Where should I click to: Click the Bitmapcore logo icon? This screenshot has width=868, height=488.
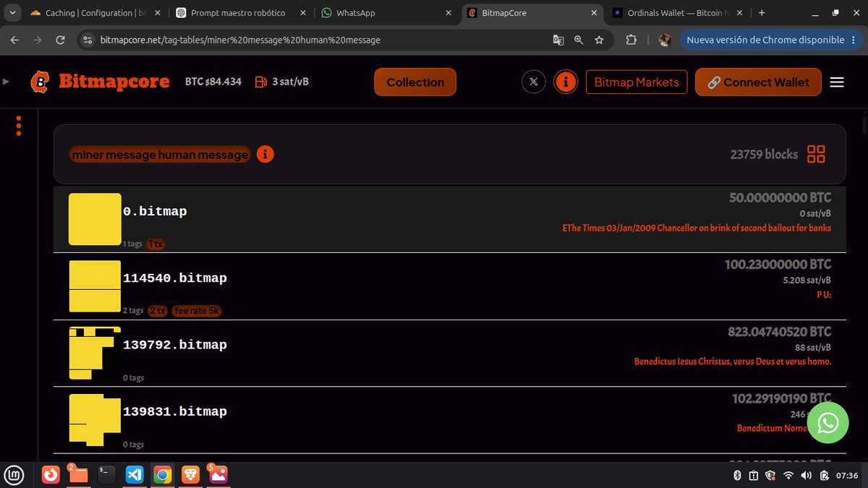[41, 82]
